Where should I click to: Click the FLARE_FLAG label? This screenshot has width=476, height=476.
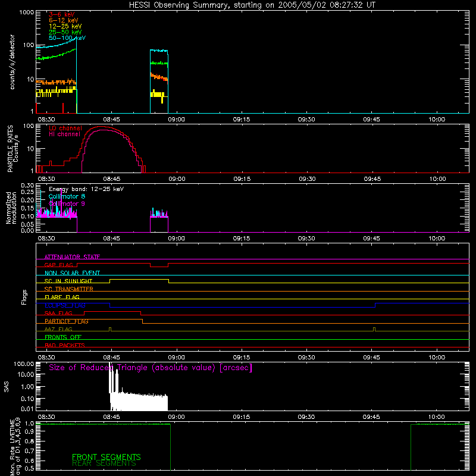[62, 297]
